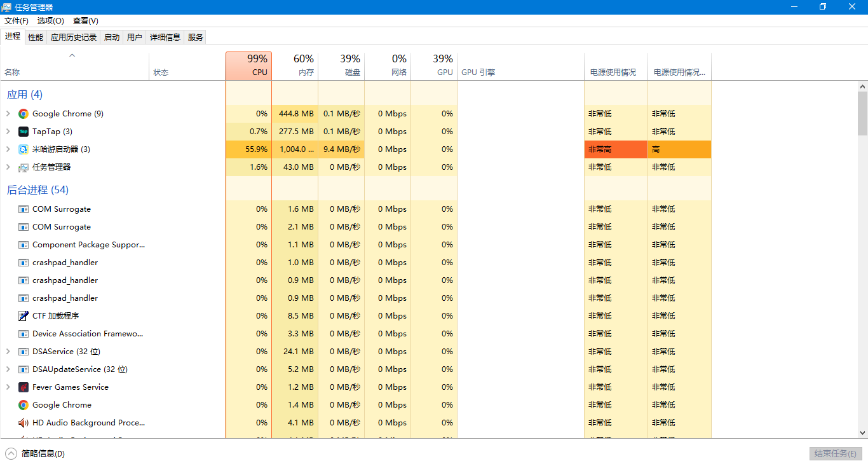Expand the Google Chrome (9) group
Screen dimensions: 868x468
click(x=8, y=114)
